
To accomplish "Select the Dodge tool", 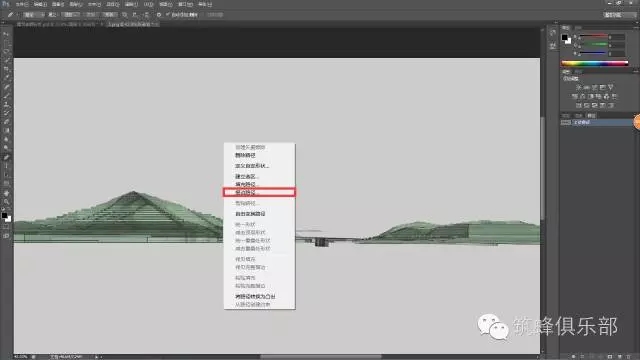I will (x=6, y=148).
